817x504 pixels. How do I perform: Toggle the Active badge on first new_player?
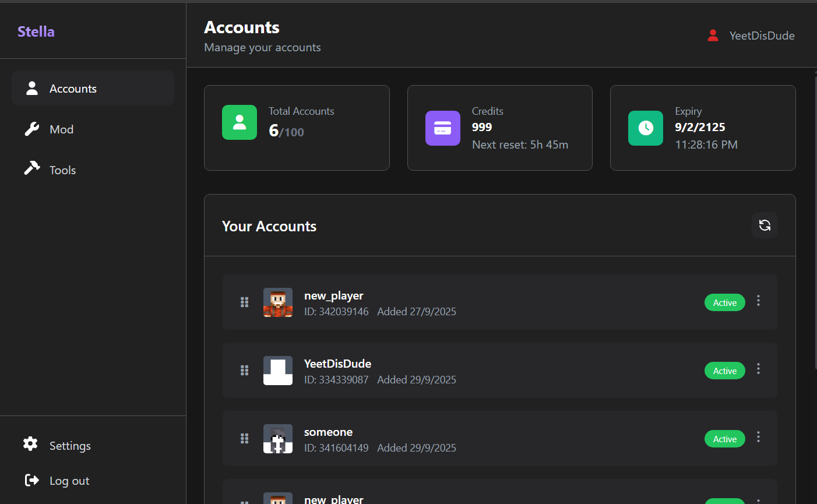(724, 303)
